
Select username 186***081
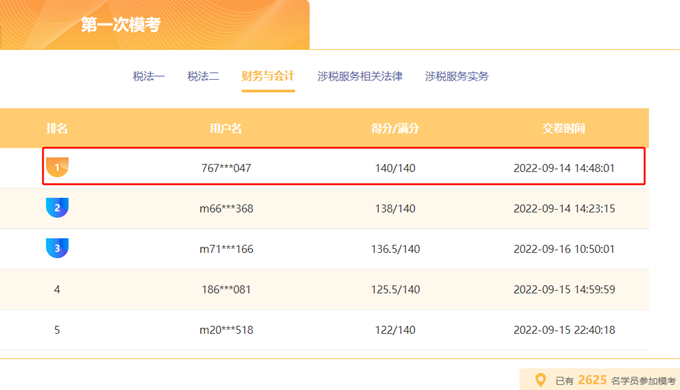click(x=226, y=289)
